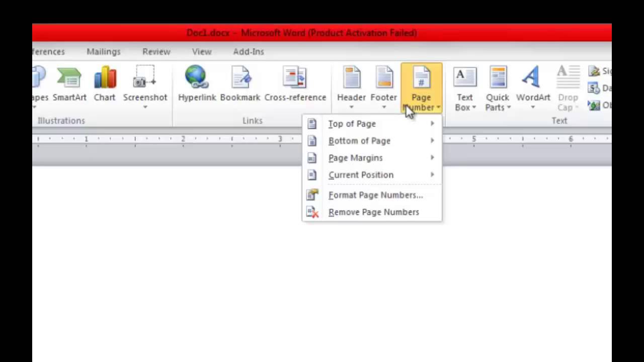Choose Bottom of Page menu item
The image size is (644, 362).
click(x=372, y=141)
